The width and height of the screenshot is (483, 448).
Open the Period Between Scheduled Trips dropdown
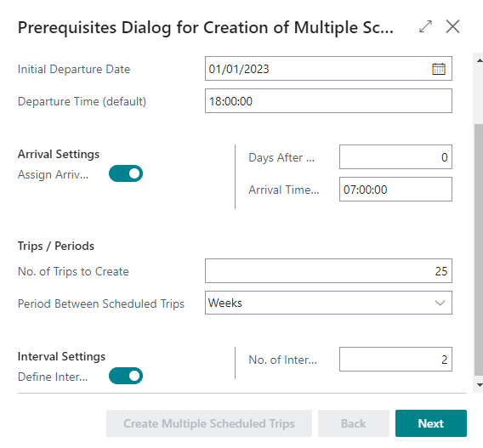tap(328, 303)
